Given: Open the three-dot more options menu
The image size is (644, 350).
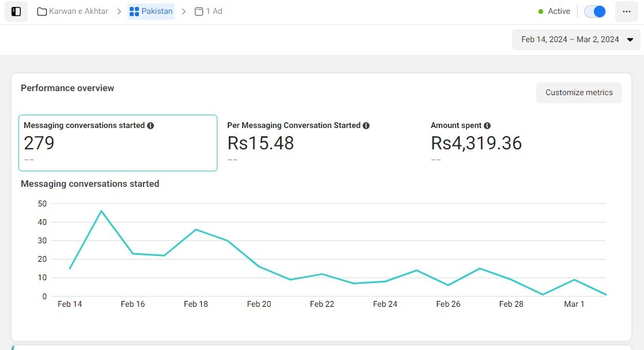Looking at the screenshot, I should click(626, 12).
